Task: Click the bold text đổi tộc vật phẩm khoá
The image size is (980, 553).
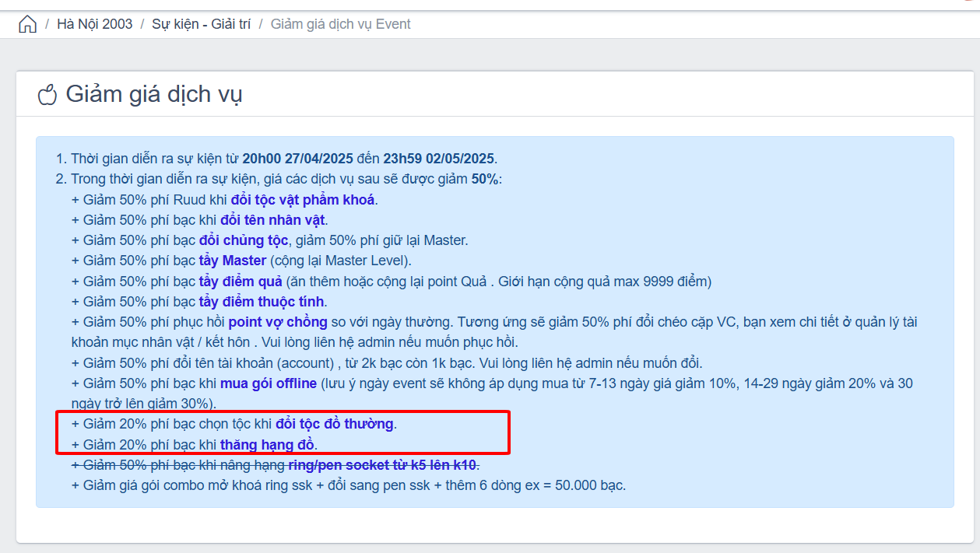Action: point(303,199)
